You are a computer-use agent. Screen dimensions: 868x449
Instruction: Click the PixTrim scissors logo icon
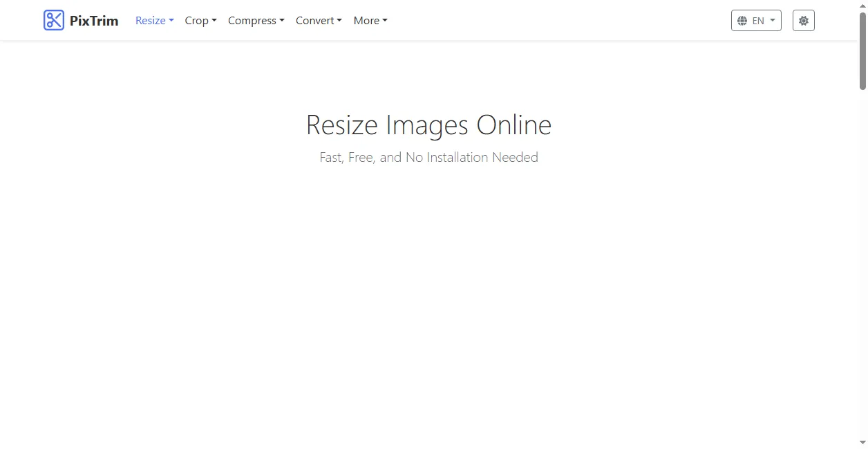tap(54, 21)
